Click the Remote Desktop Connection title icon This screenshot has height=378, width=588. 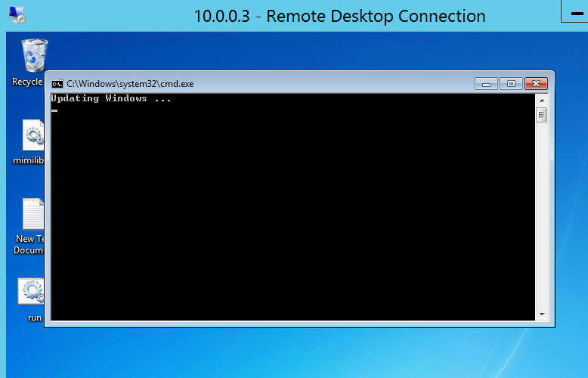(17, 14)
